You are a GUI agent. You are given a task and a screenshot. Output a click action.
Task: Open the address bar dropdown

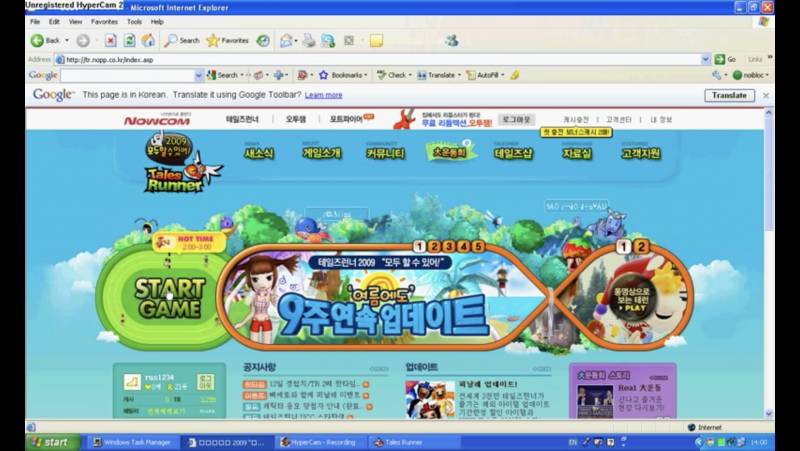(706, 59)
